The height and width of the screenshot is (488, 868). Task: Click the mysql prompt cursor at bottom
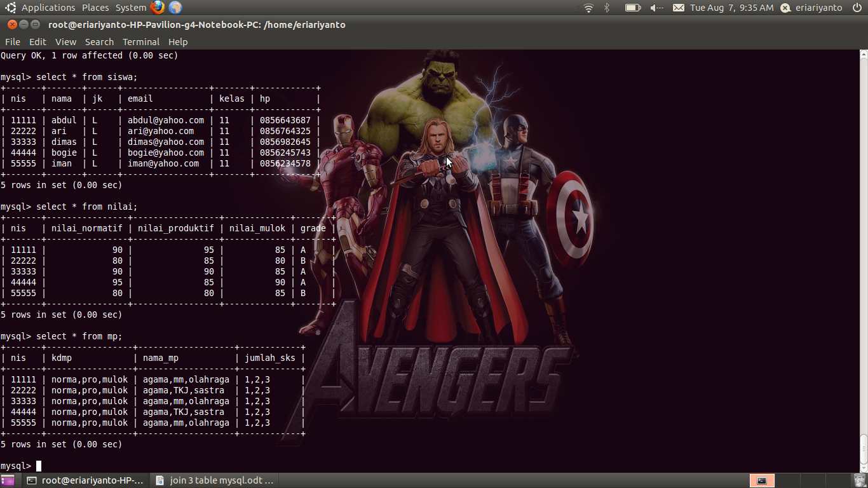tap(39, 466)
